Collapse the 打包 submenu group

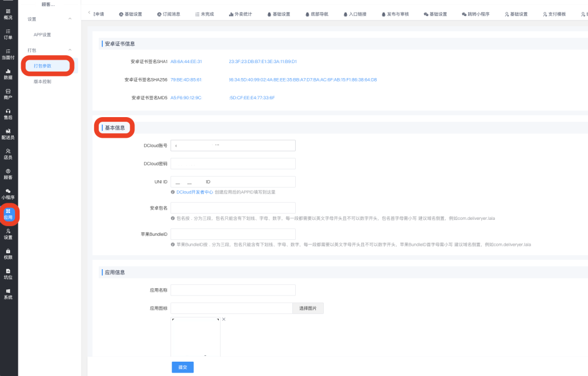tap(70, 51)
